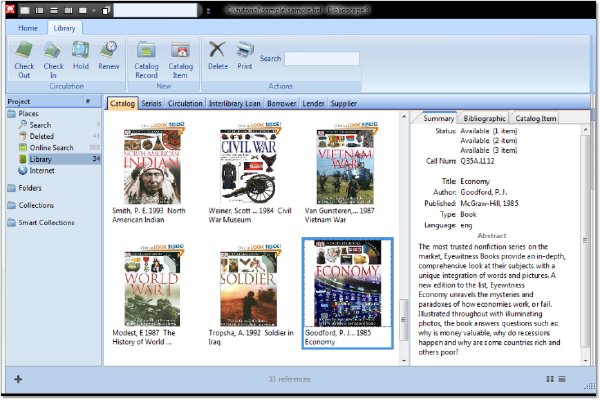The width and height of the screenshot is (600, 400).
Task: Show the Catalog Item detail tab
Action: pos(535,118)
